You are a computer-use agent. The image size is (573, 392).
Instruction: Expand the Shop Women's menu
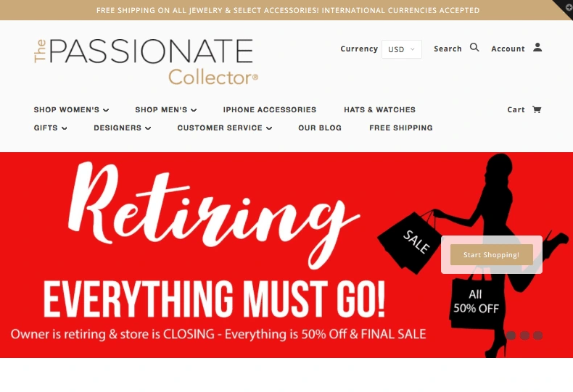(x=71, y=109)
